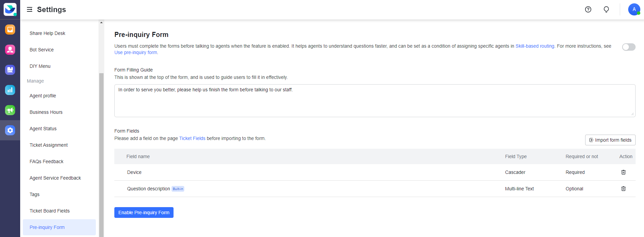
Task: Open the help question mark icon
Action: tap(588, 9)
